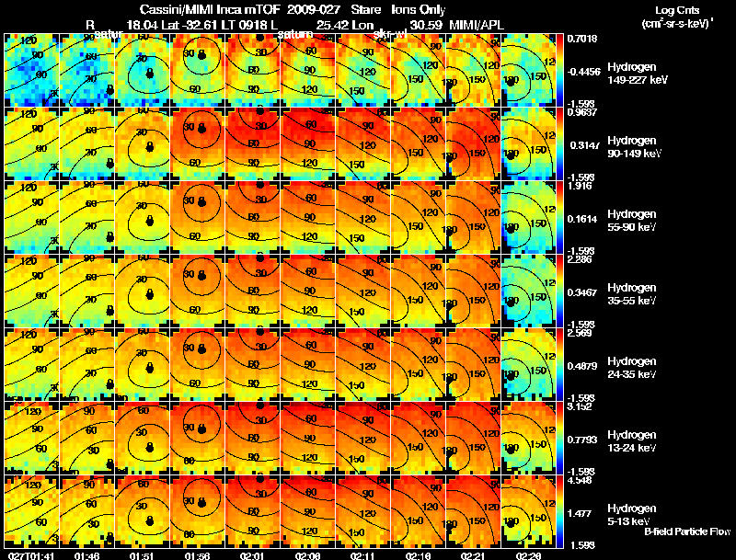Image resolution: width=736 pixels, height=560 pixels.
Task: Open the 149-227 keV image panel at 01:41
Action: (x=31, y=70)
